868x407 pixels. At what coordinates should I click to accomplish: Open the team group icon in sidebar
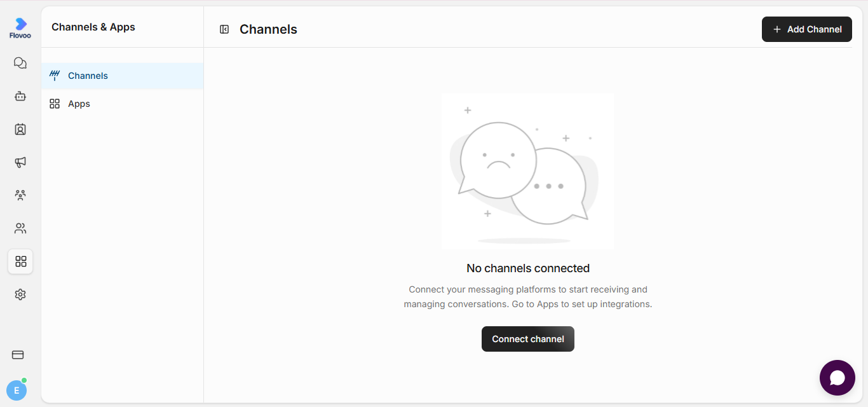click(x=20, y=195)
